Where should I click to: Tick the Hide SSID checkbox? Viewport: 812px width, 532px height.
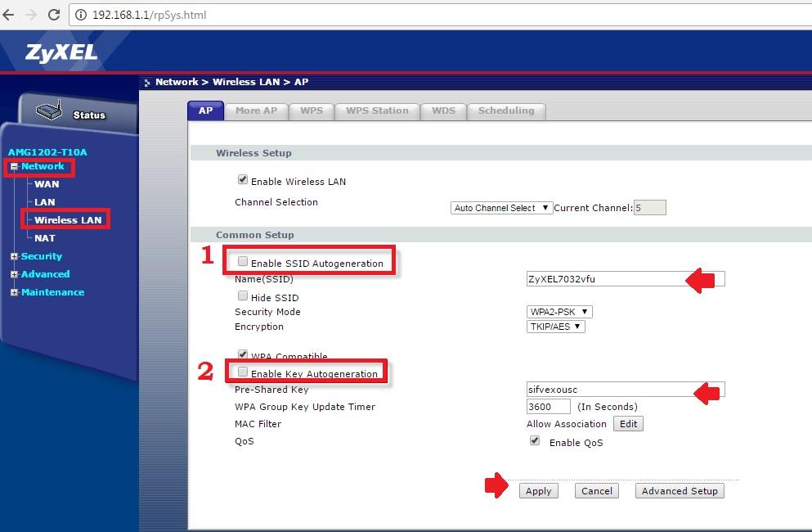242,296
